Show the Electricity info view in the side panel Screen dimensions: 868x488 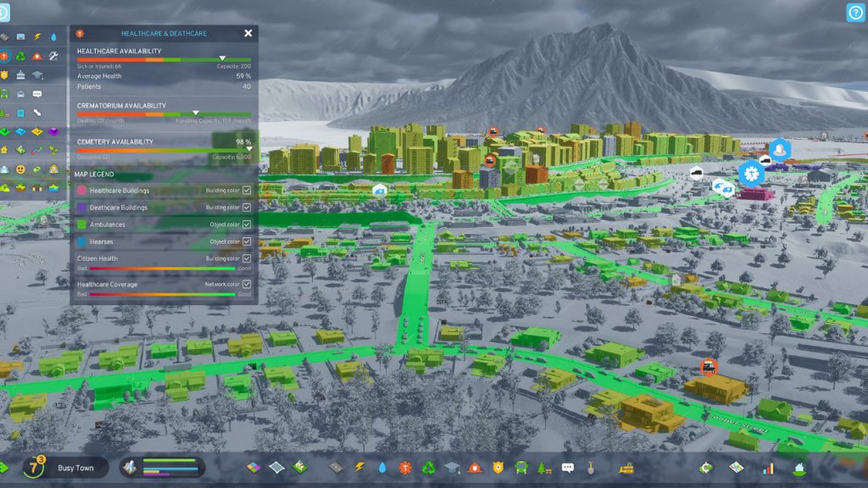37,37
